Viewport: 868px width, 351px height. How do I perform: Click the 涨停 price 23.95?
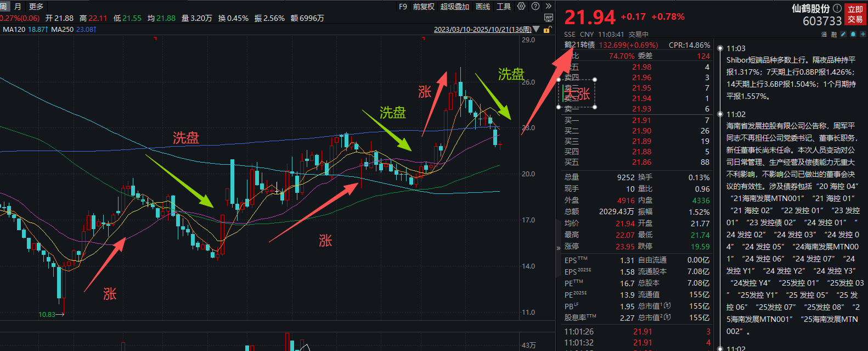(625, 247)
